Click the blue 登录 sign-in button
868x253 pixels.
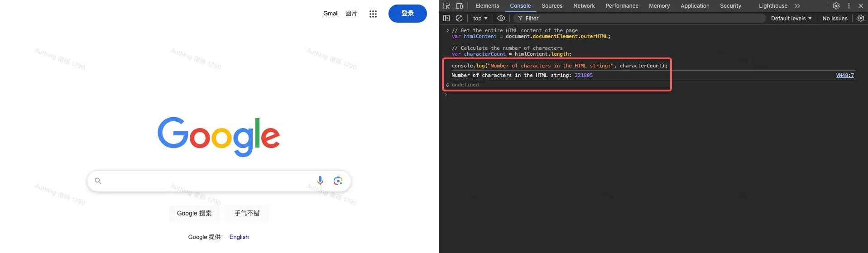tap(408, 14)
